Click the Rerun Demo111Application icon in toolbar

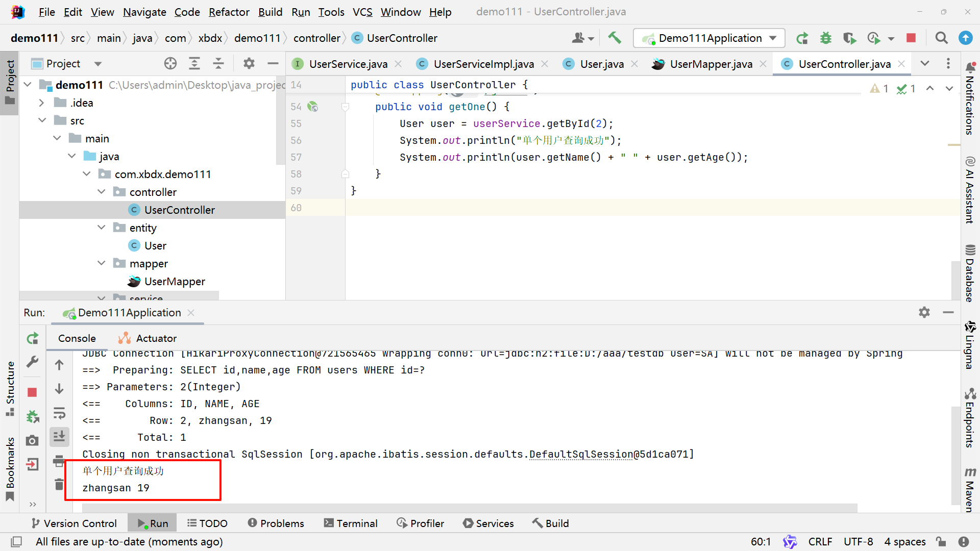click(802, 38)
